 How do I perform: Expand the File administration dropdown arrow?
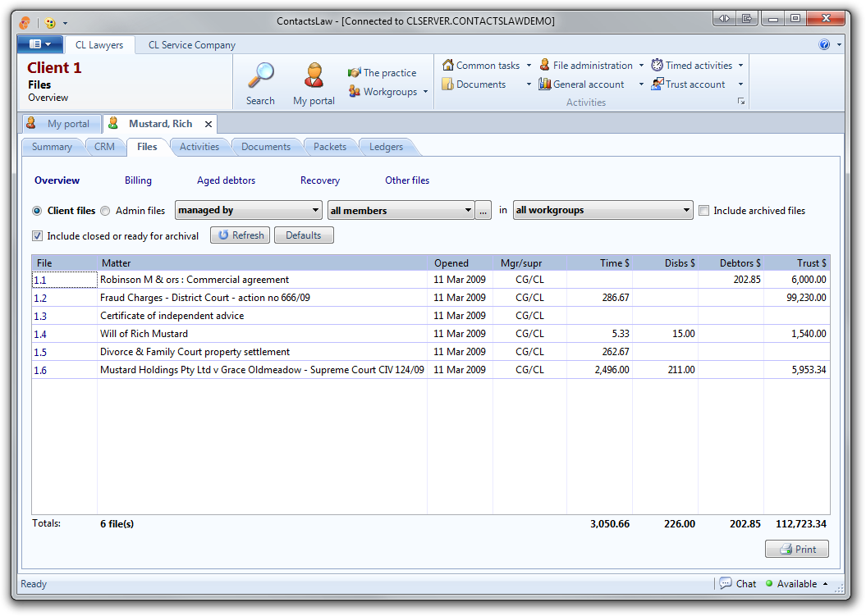tap(641, 65)
